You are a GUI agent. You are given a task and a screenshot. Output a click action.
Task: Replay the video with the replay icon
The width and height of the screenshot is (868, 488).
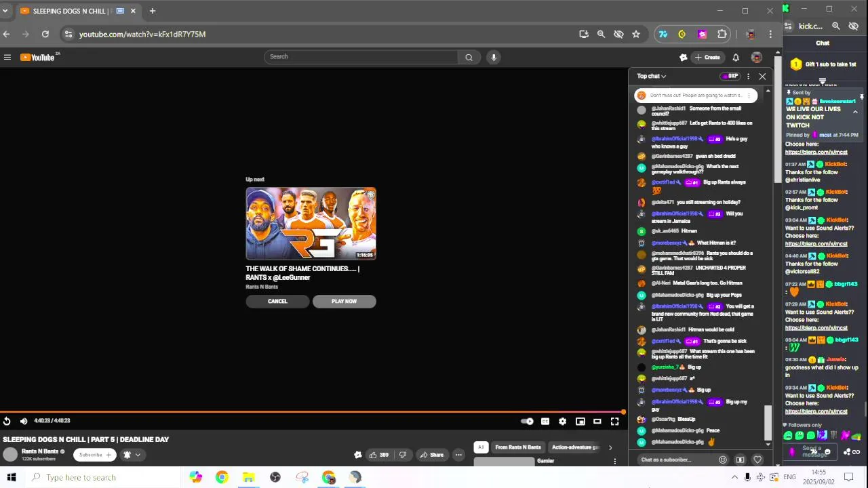point(6,421)
